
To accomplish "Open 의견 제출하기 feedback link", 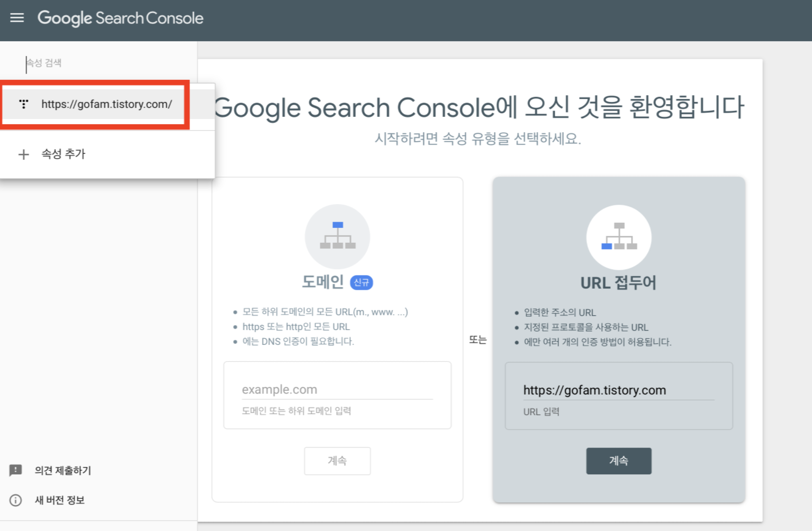I will (63, 471).
